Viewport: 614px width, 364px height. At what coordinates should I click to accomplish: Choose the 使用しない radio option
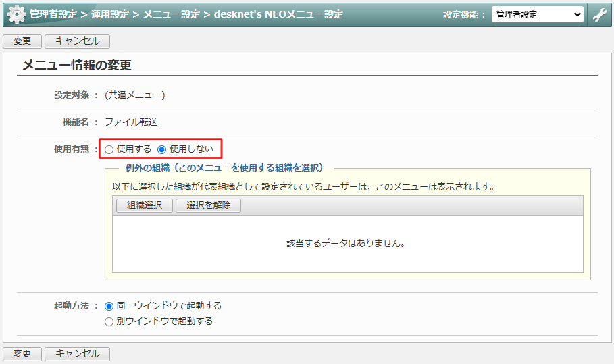click(x=162, y=149)
